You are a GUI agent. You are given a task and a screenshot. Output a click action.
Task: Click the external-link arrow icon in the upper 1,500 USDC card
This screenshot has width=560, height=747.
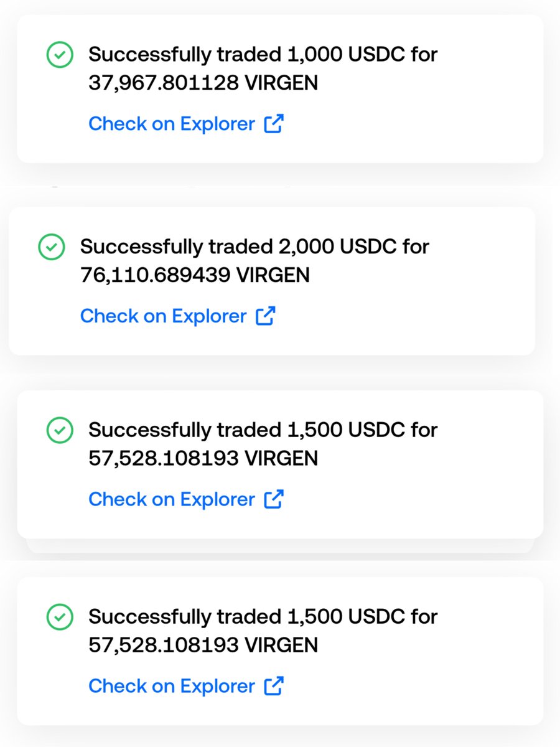[x=274, y=499]
